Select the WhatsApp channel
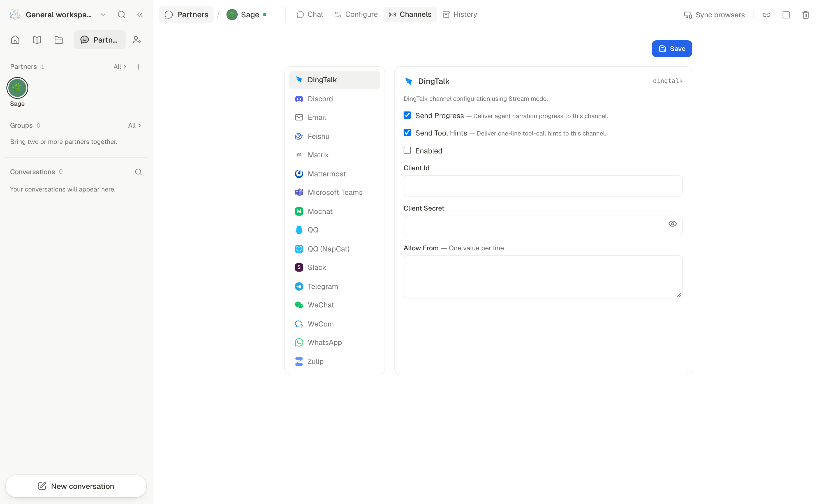 [x=334, y=342]
